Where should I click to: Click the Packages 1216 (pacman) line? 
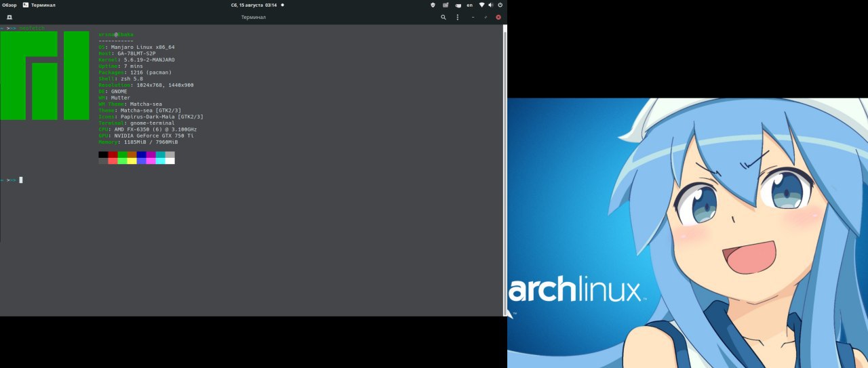[x=135, y=72]
